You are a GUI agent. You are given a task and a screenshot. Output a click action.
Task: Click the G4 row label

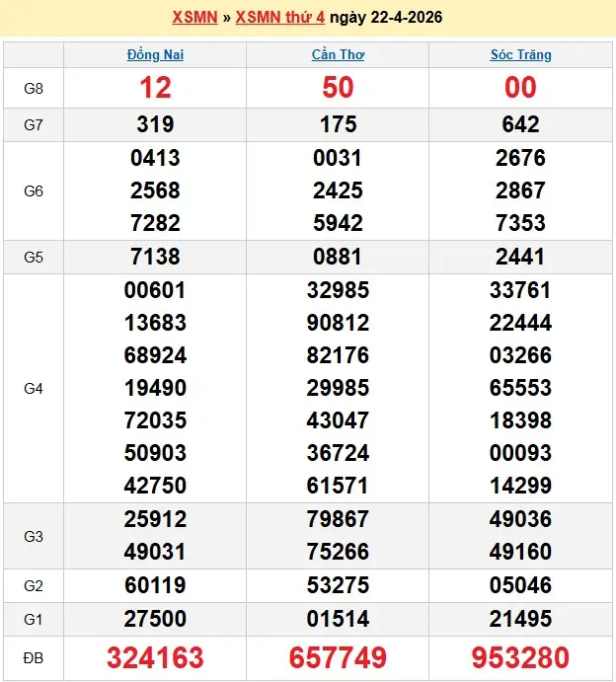coord(34,389)
